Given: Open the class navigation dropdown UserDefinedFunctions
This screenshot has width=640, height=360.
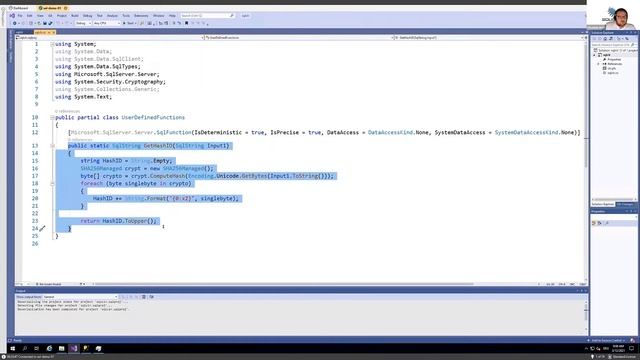Looking at the screenshot, I should pos(299,38).
